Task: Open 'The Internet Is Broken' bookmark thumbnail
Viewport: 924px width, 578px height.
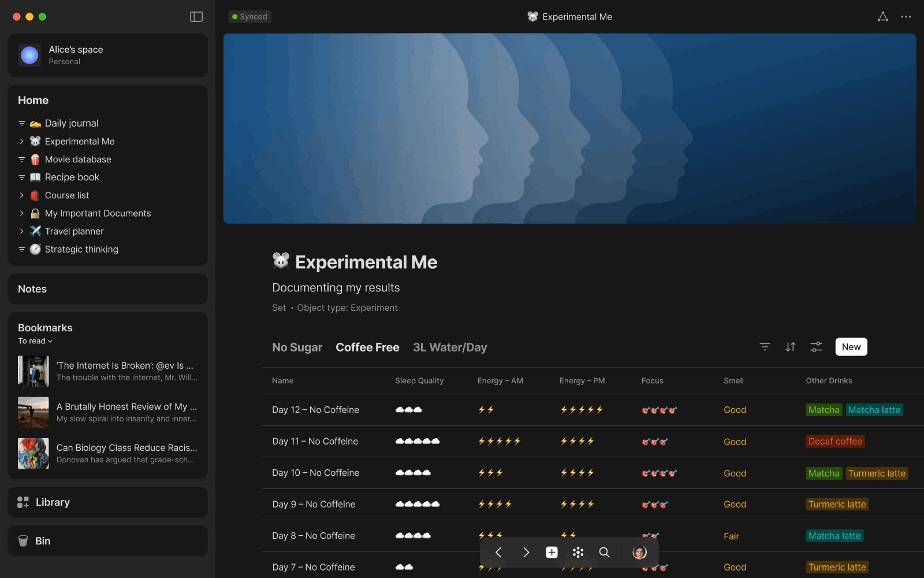Action: (33, 371)
